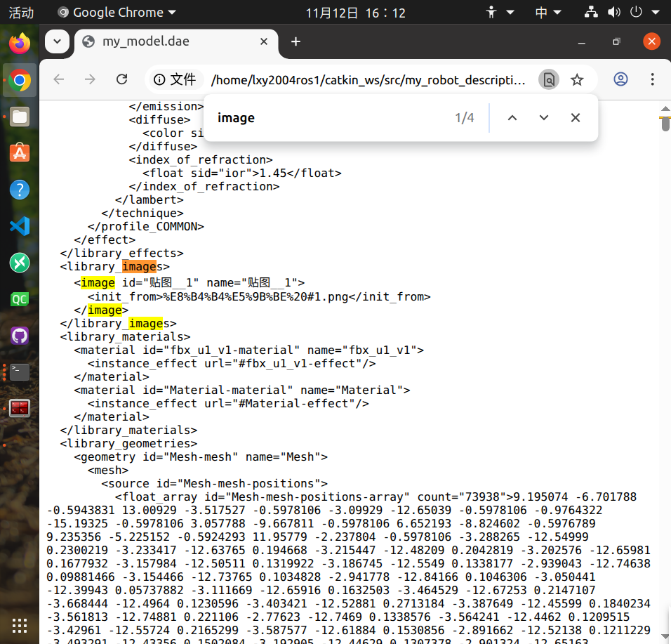Image resolution: width=671 pixels, height=644 pixels.
Task: Open GitHub Desktop from the dock
Action: [19, 336]
